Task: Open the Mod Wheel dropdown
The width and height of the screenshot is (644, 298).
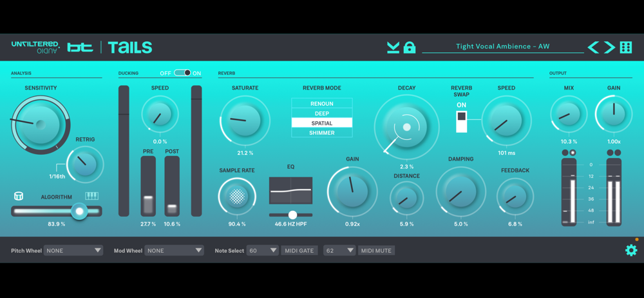Action: pos(174,250)
